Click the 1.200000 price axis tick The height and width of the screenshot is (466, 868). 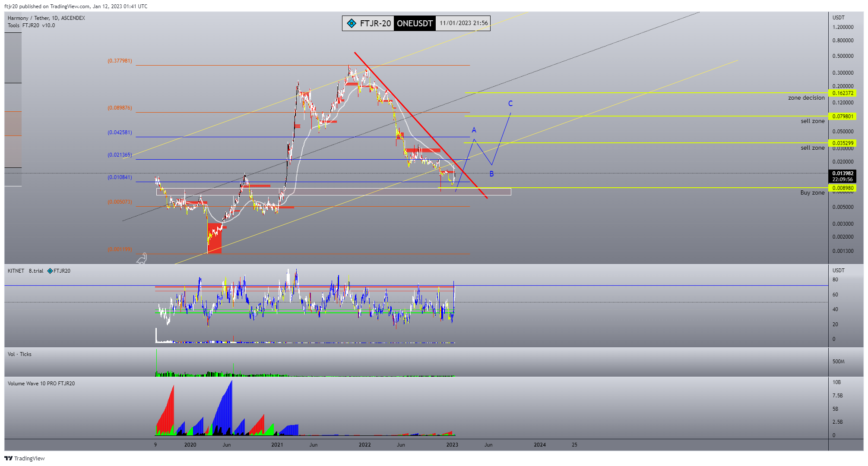[843, 27]
